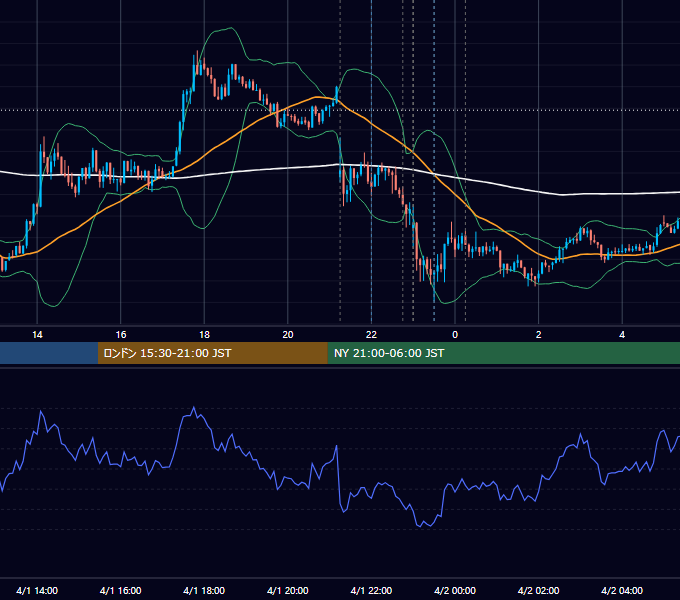The width and height of the screenshot is (680, 600).
Task: Click the 4/1 22:00 label on oscillator axis
Action: click(x=371, y=590)
